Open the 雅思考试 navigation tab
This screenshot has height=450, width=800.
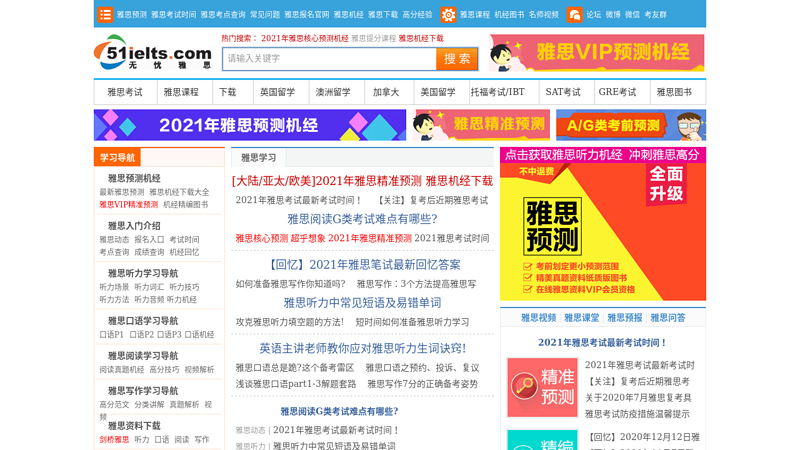125,92
